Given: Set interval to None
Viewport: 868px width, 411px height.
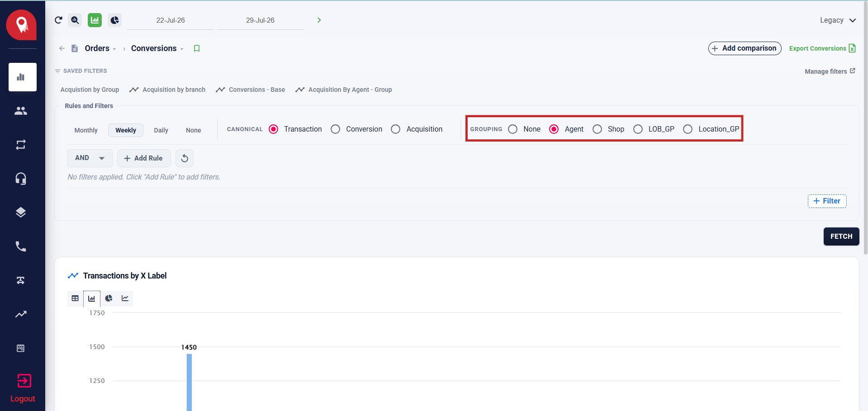Looking at the screenshot, I should pos(193,130).
